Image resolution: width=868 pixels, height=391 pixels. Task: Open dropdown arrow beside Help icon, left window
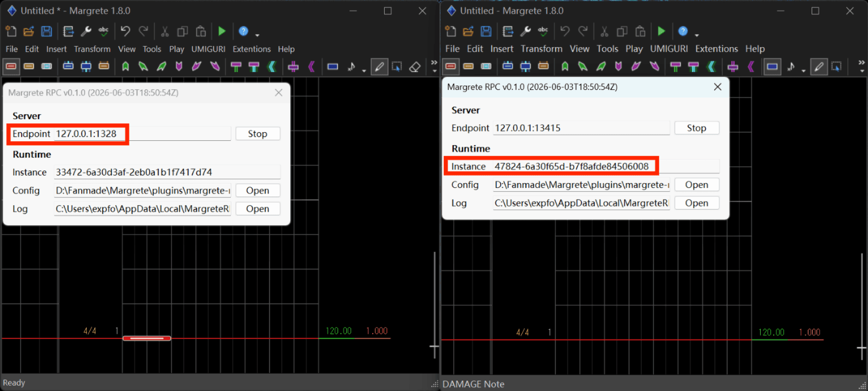(257, 35)
